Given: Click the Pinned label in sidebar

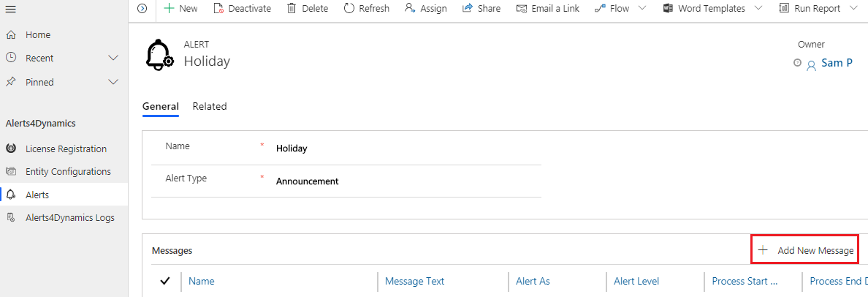Looking at the screenshot, I should pos(39,82).
